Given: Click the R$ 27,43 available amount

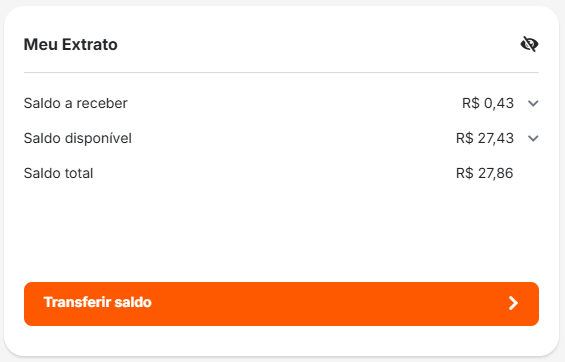Looking at the screenshot, I should [x=485, y=138].
